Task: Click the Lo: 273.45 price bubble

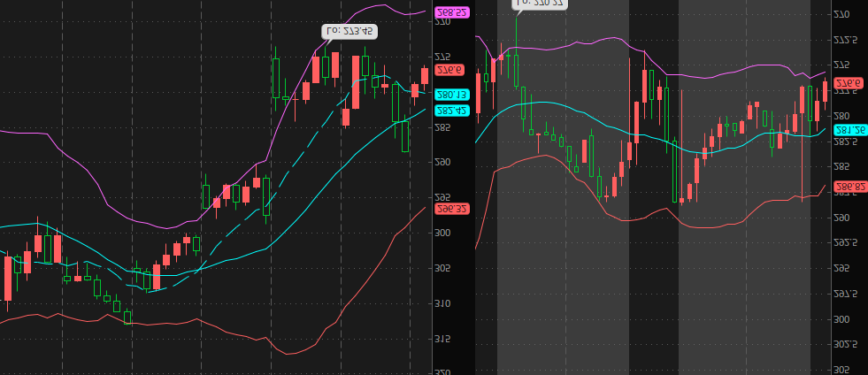Action: point(349,31)
